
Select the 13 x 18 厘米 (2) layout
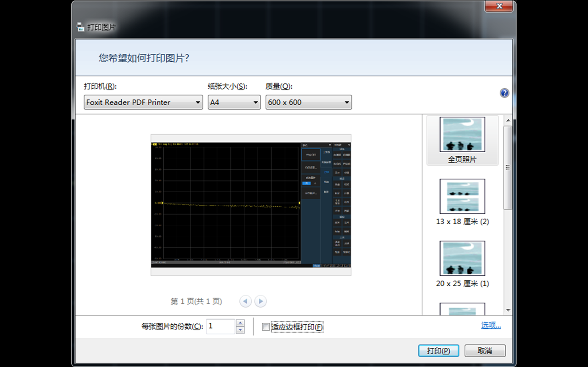462,202
